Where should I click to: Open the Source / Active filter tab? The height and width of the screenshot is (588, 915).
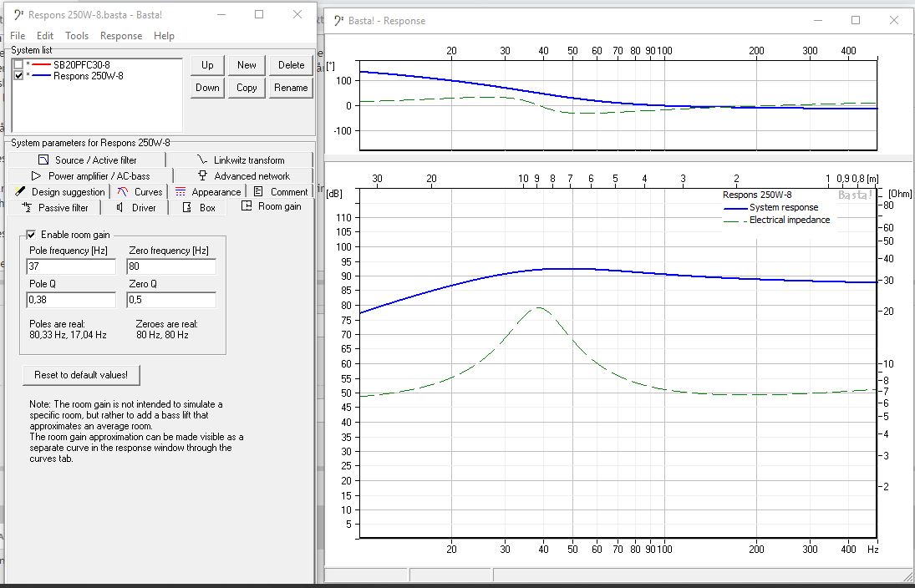point(87,160)
